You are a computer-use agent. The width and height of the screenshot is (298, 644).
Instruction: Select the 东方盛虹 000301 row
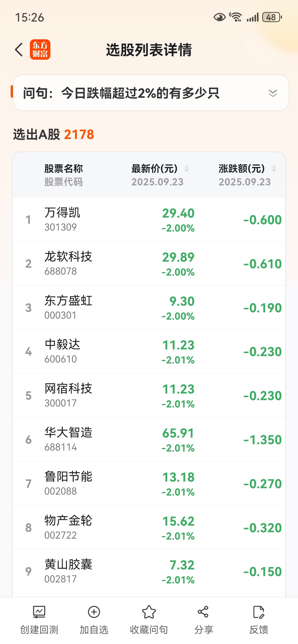149,308
